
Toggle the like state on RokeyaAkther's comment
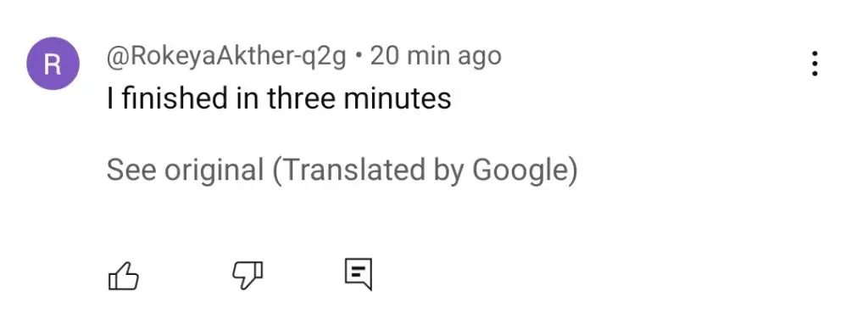coord(123,276)
